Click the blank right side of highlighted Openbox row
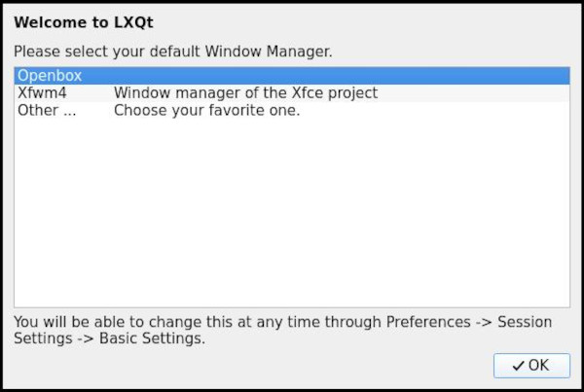Viewport: 584px width, 392px height. pos(389,75)
